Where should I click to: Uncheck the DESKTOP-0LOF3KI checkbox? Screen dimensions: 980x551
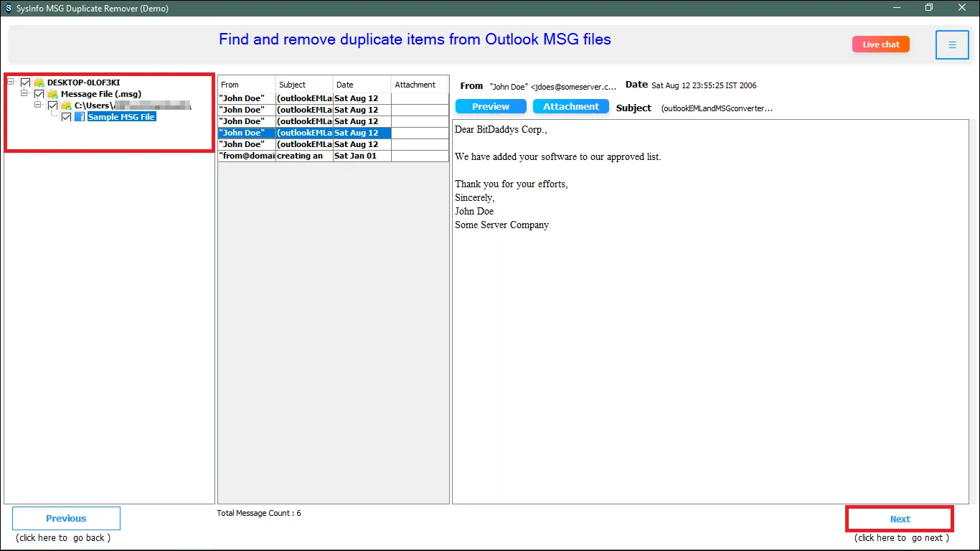point(26,83)
